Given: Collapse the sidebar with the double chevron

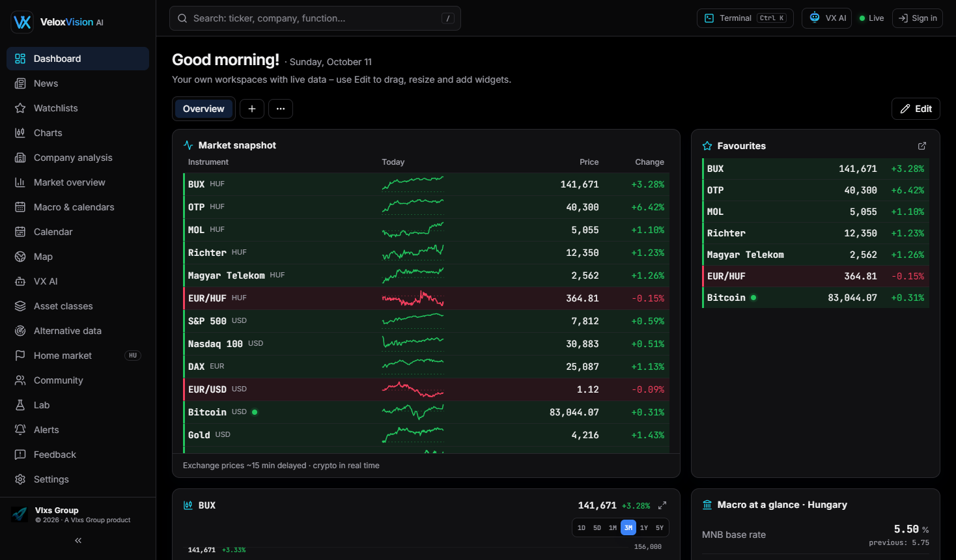Looking at the screenshot, I should click(x=78, y=540).
